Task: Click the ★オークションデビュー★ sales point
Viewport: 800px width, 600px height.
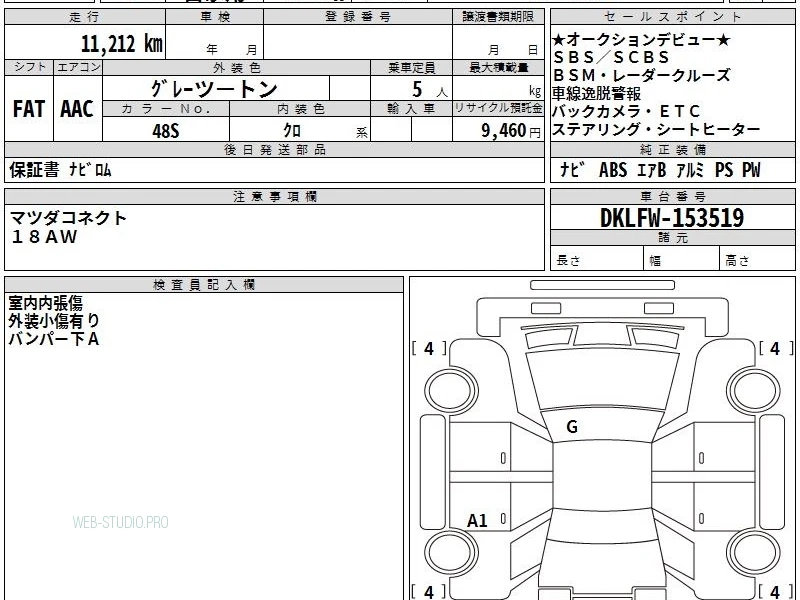Action: pos(641,39)
